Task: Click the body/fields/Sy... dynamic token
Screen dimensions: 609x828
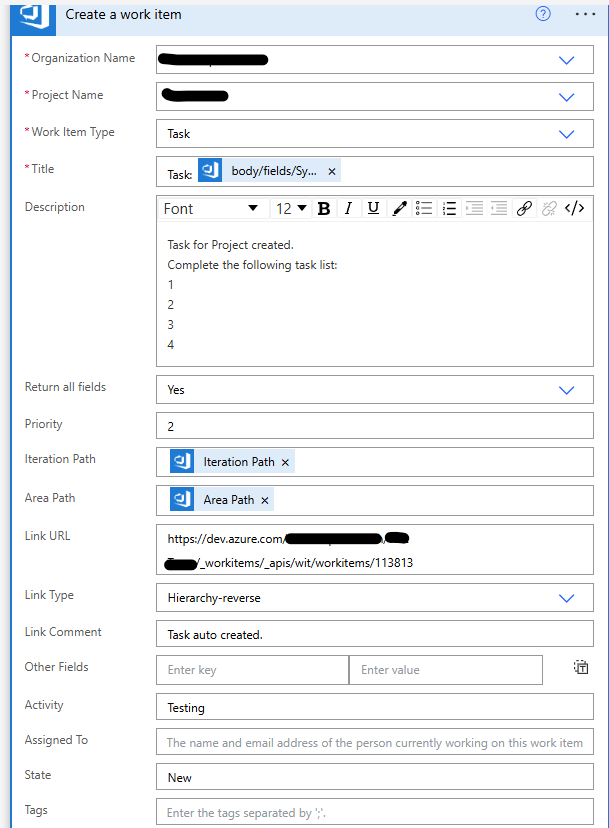Action: click(269, 171)
